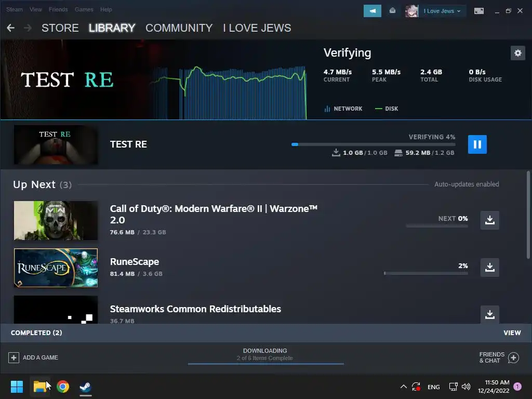Open the Games menu
The height and width of the screenshot is (399, 532).
[x=84, y=9]
